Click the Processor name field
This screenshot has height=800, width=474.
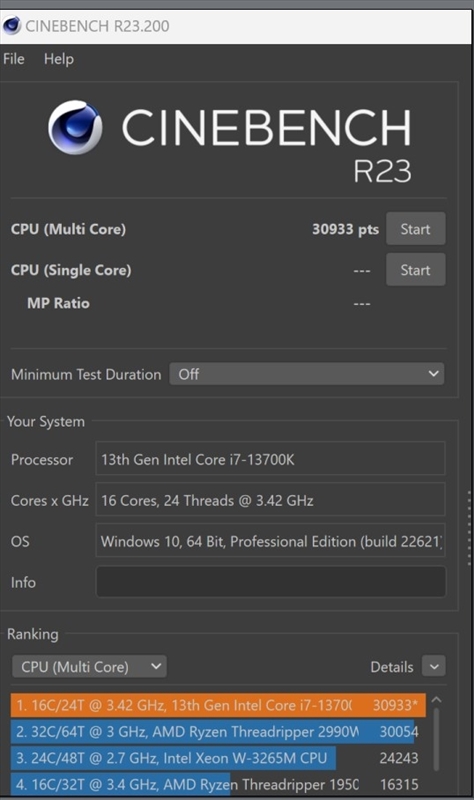pyautogui.click(x=270, y=459)
